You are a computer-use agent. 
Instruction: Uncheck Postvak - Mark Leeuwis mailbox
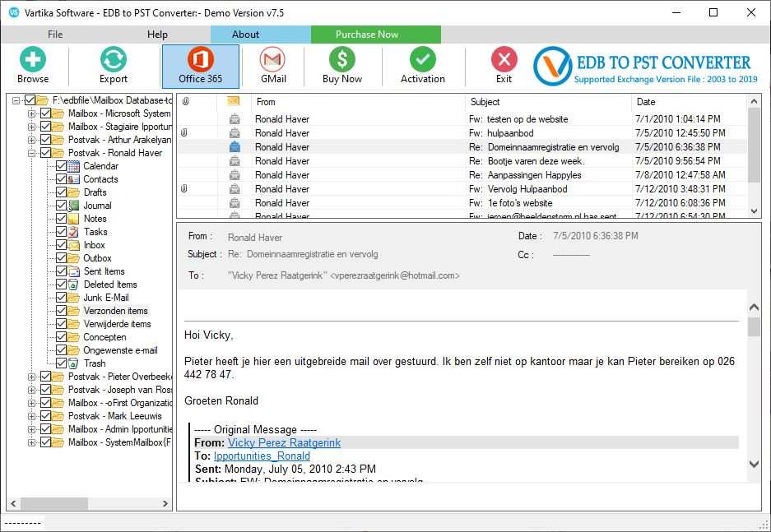45,415
